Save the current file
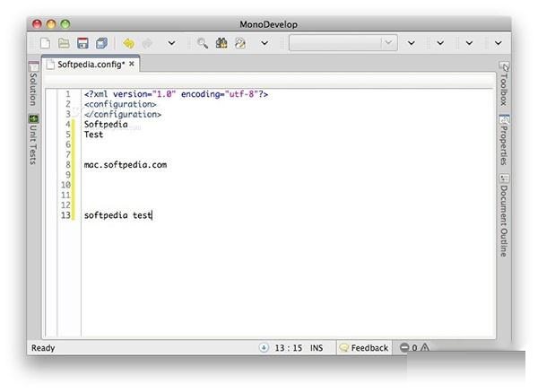This screenshot has width=538, height=392. [x=82, y=43]
